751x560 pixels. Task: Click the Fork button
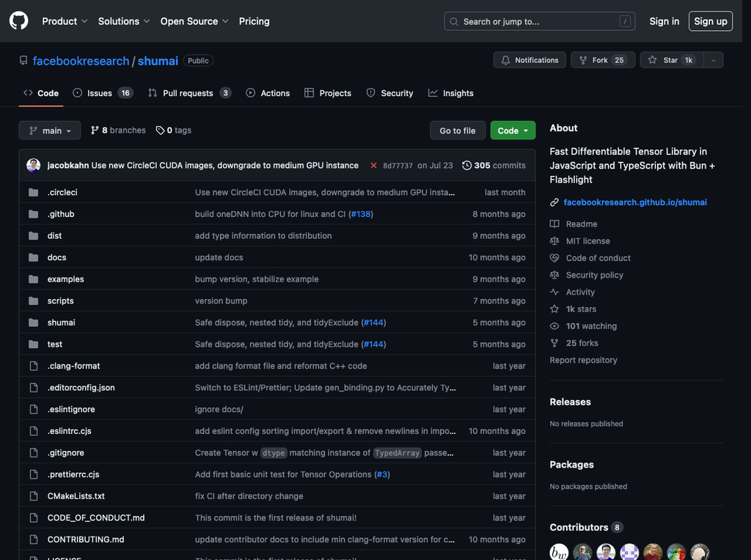[x=603, y=60]
